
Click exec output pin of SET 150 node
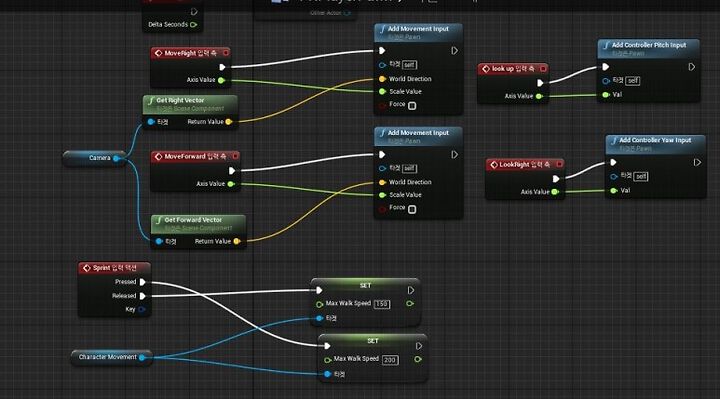point(411,290)
